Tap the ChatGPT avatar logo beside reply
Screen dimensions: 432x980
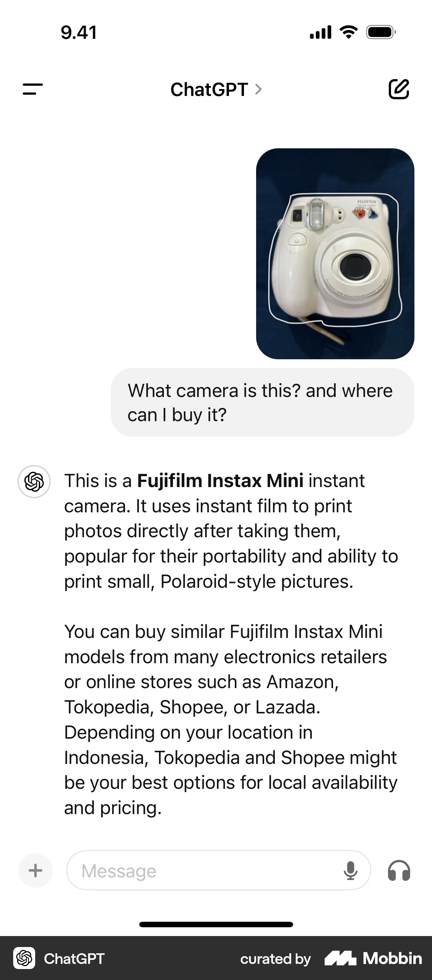(x=34, y=482)
